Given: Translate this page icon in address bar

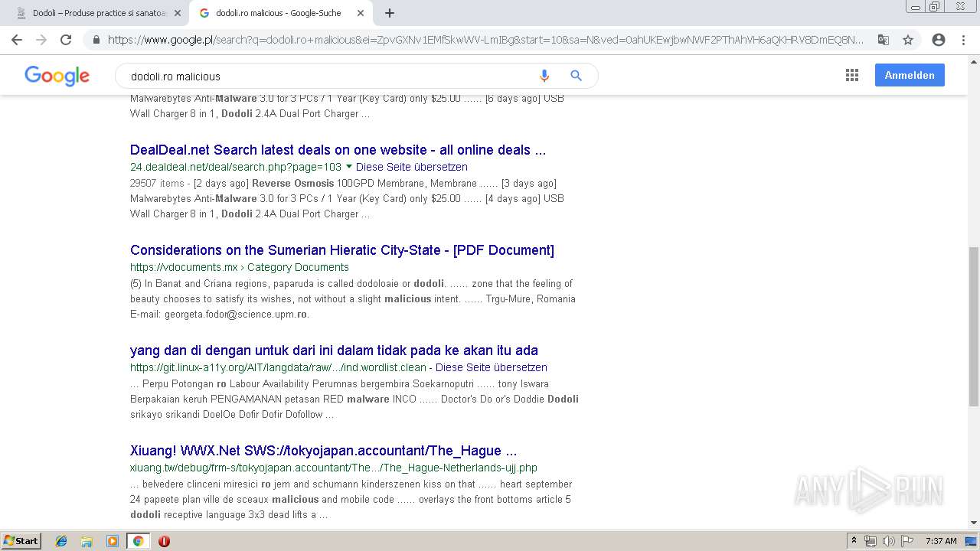Looking at the screenshot, I should [x=884, y=40].
